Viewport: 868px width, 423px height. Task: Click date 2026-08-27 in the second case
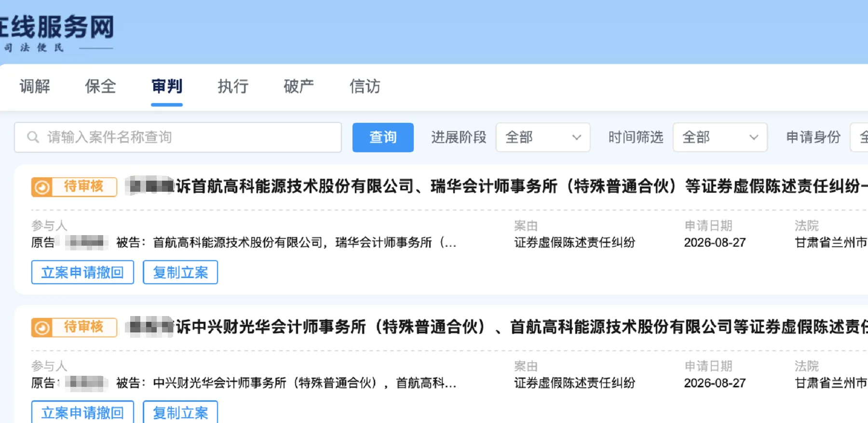click(x=715, y=383)
